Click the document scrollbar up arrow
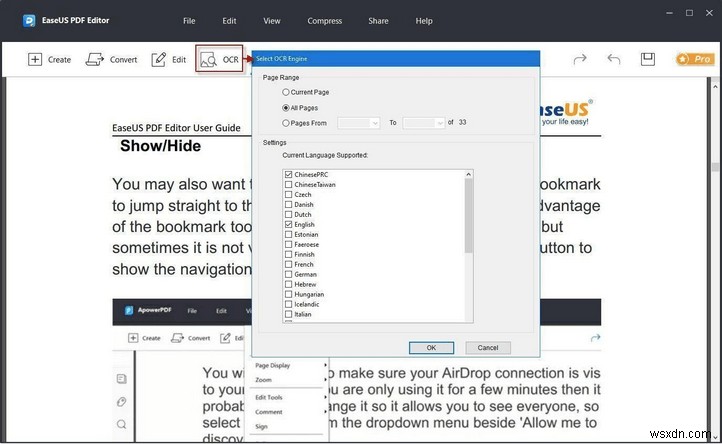723x444 pixels. coord(715,86)
